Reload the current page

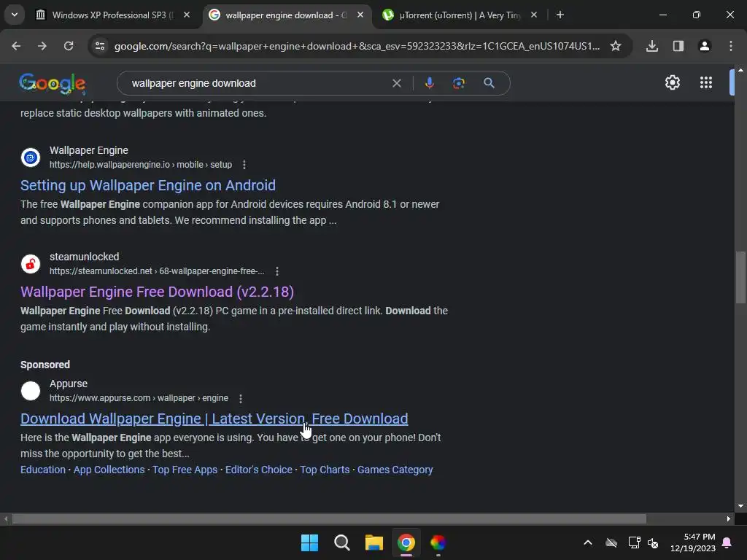pyautogui.click(x=69, y=46)
